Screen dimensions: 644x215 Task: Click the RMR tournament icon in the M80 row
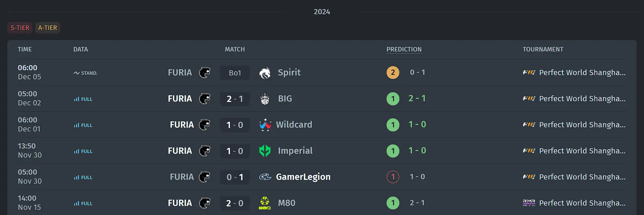(529, 203)
